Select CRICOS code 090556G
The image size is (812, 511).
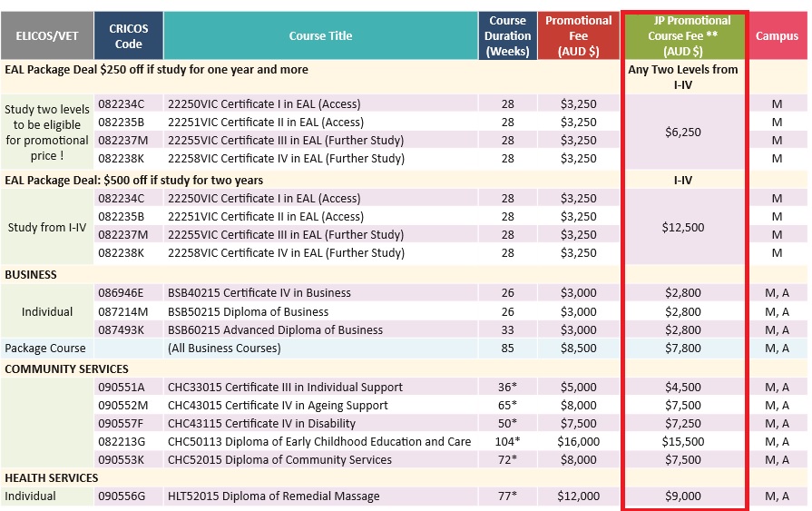122,496
